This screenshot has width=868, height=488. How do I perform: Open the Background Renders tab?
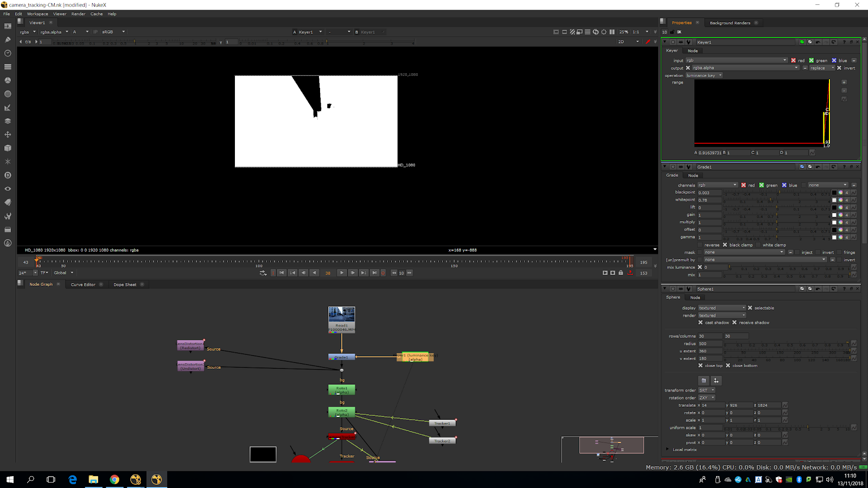point(730,23)
